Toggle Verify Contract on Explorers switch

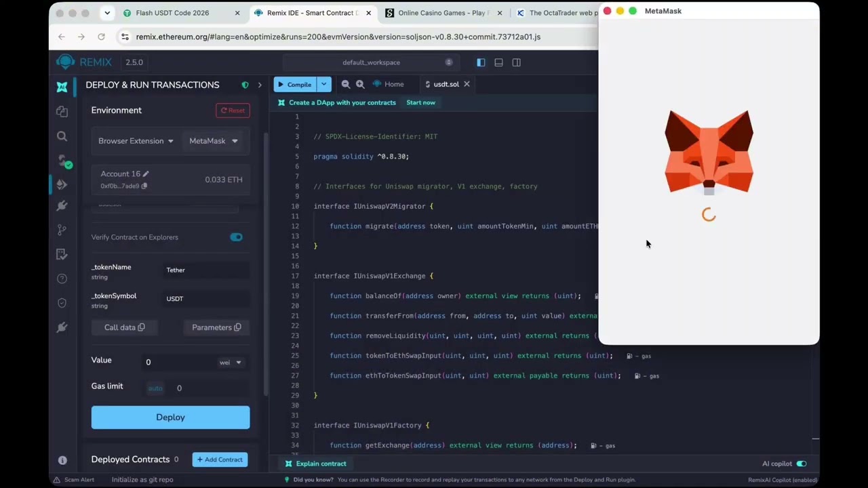[236, 237]
